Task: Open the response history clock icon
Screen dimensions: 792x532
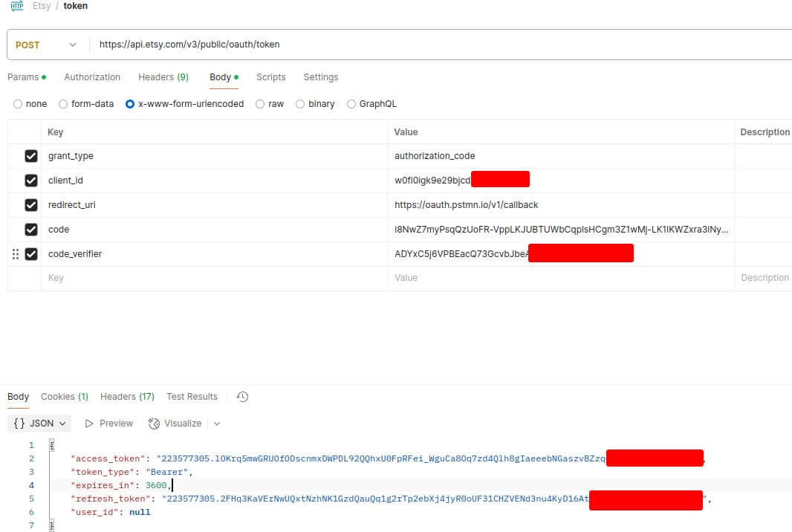Action: [x=242, y=397]
